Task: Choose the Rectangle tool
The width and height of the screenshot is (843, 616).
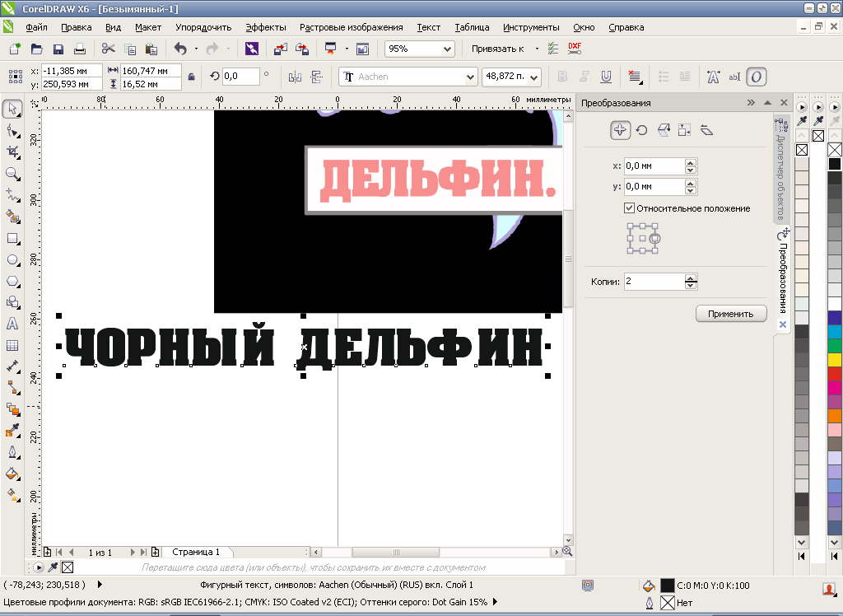Action: tap(12, 238)
